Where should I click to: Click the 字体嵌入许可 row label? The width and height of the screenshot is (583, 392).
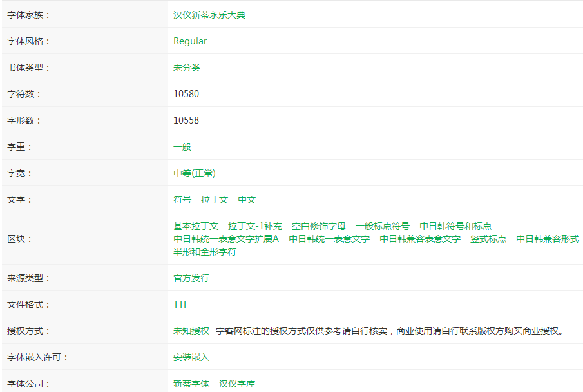point(37,357)
